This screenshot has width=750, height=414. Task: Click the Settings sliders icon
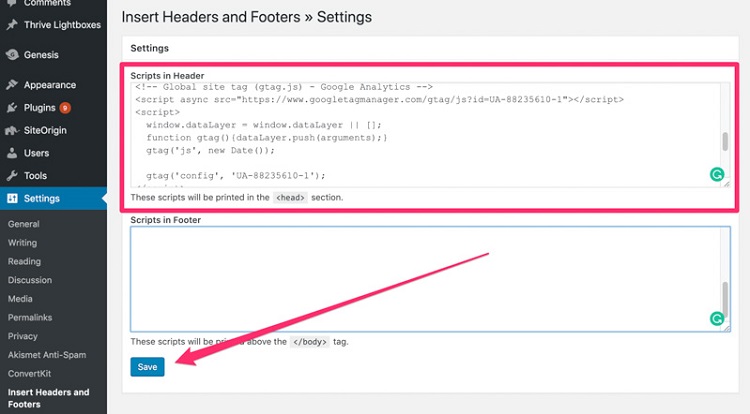(x=12, y=198)
